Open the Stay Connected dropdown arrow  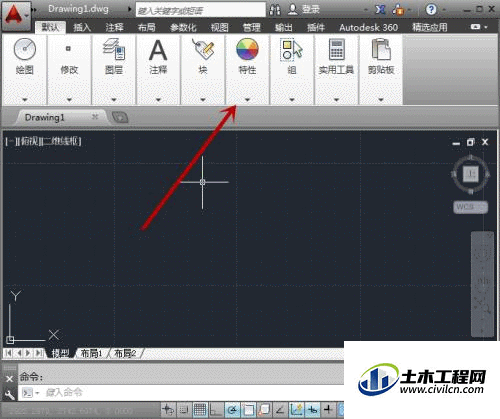click(409, 10)
